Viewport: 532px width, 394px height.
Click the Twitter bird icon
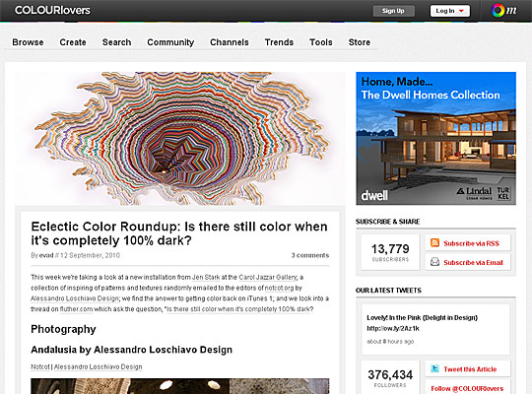tap(435, 368)
